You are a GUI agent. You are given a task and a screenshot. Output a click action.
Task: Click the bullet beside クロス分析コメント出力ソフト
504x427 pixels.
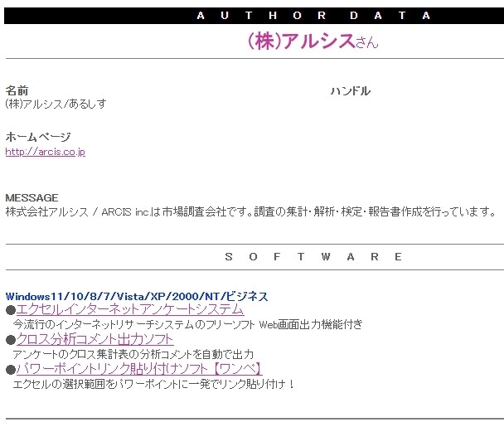click(x=11, y=340)
